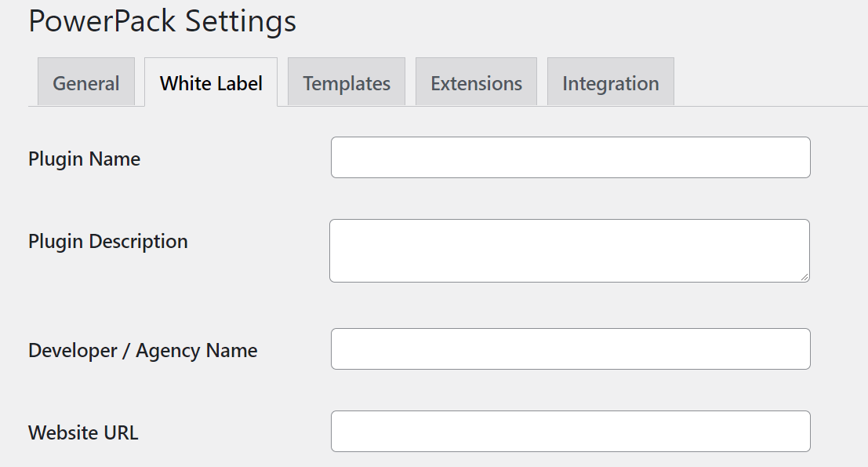This screenshot has width=868, height=467.
Task: Place cursor in the empty Plugin Name box
Action: [570, 157]
